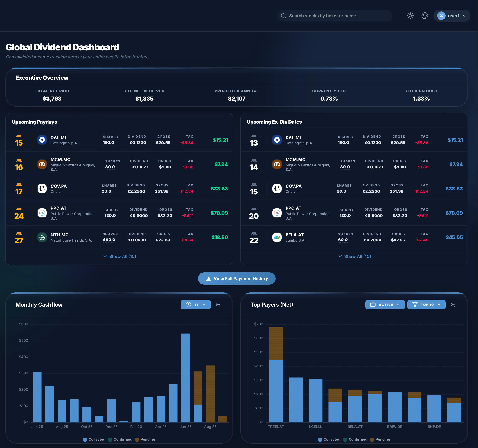Click funnel icon on TOP 10 filter
Viewport: 478px width, 448px height.
pyautogui.click(x=415, y=305)
